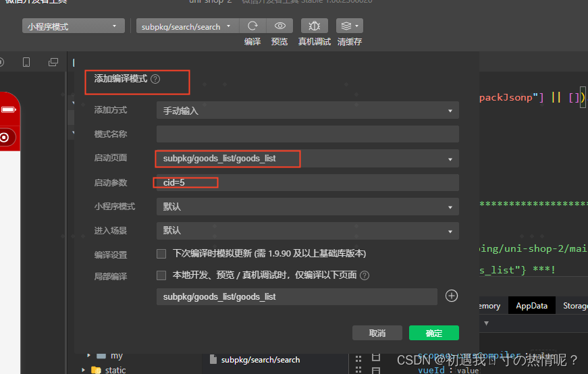Click help icon next to 局部编译 option
588x374 pixels.
(x=365, y=275)
